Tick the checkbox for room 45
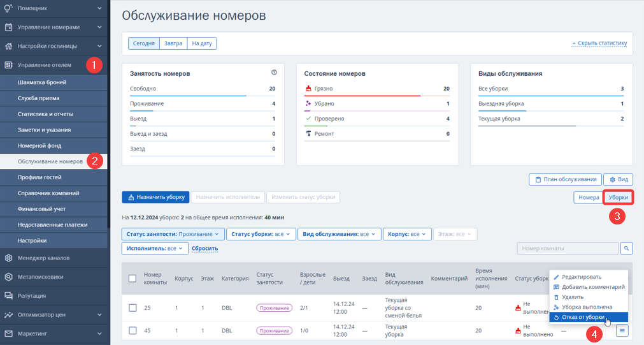Viewport: 644px width, 345px height. (x=132, y=330)
